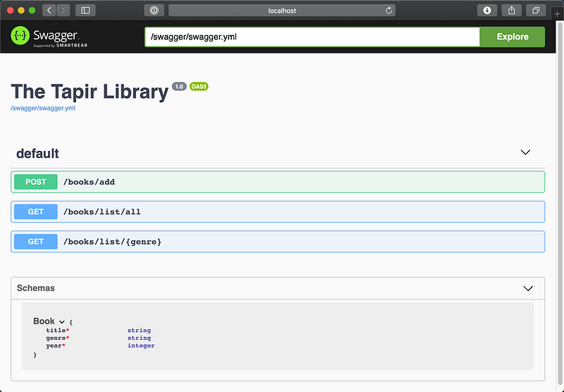The image size is (564, 392).
Task: Close the Safari window
Action: pyautogui.click(x=10, y=11)
